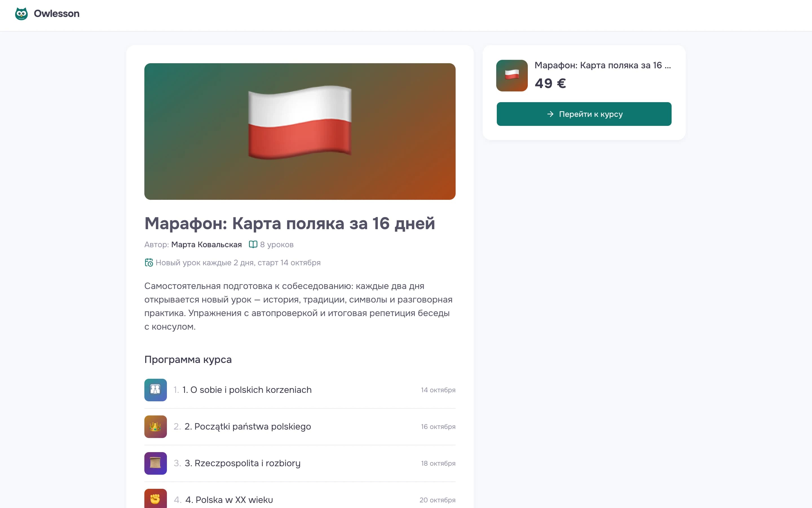This screenshot has width=812, height=508.
Task: Click the large Polish flag course banner
Action: [300, 131]
